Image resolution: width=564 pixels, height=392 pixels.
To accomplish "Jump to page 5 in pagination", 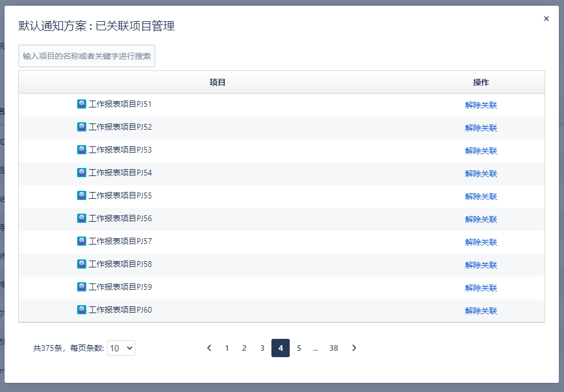I will [x=299, y=348].
